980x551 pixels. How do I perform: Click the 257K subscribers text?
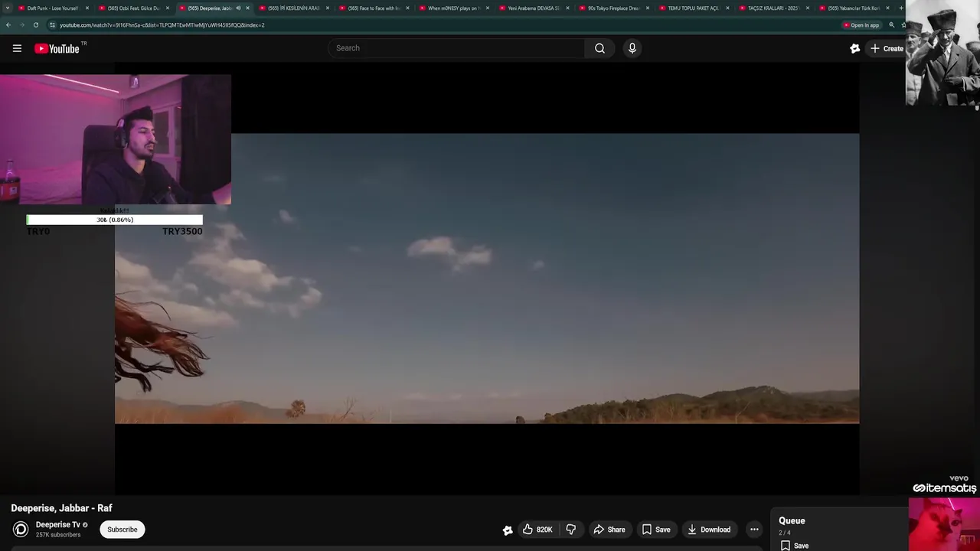click(58, 535)
